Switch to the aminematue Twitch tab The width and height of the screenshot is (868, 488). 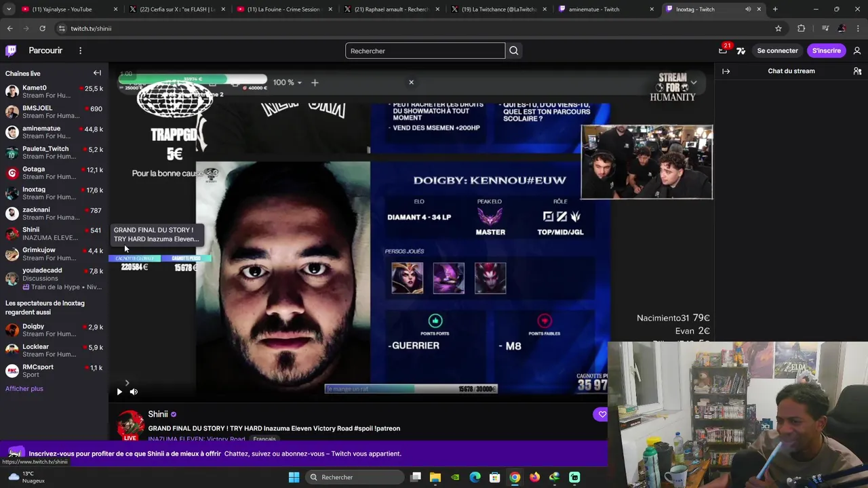[x=606, y=9]
